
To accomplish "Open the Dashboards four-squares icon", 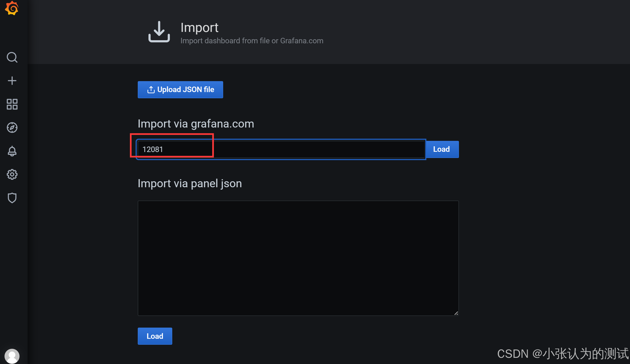I will [x=12, y=104].
